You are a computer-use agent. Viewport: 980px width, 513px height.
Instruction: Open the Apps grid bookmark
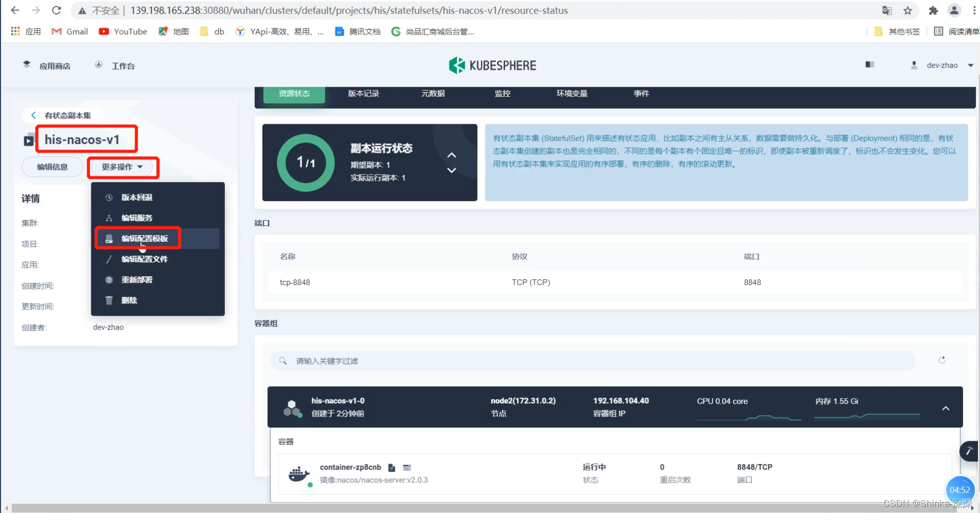pyautogui.click(x=26, y=31)
